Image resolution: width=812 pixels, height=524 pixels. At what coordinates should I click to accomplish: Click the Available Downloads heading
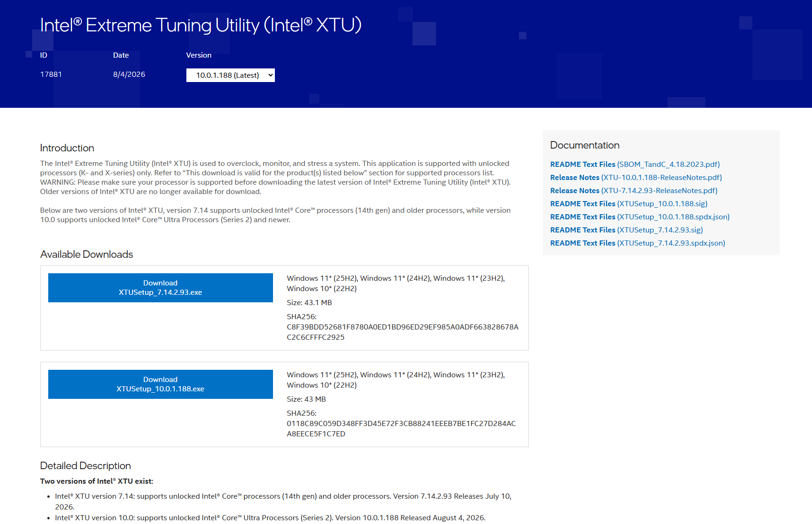coord(87,255)
